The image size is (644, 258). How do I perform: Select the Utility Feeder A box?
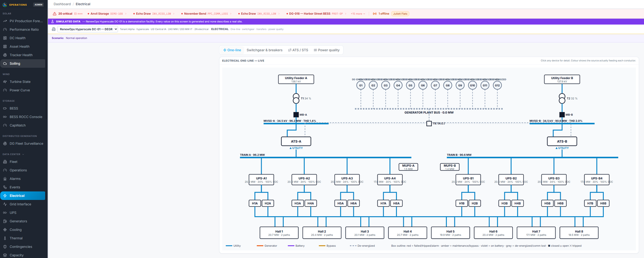296,79
